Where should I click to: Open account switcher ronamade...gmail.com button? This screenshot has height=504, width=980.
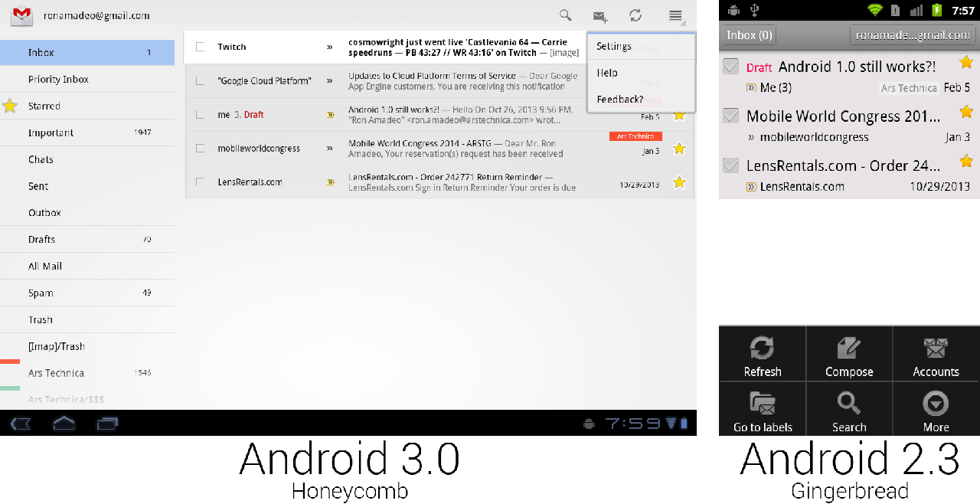tap(911, 35)
